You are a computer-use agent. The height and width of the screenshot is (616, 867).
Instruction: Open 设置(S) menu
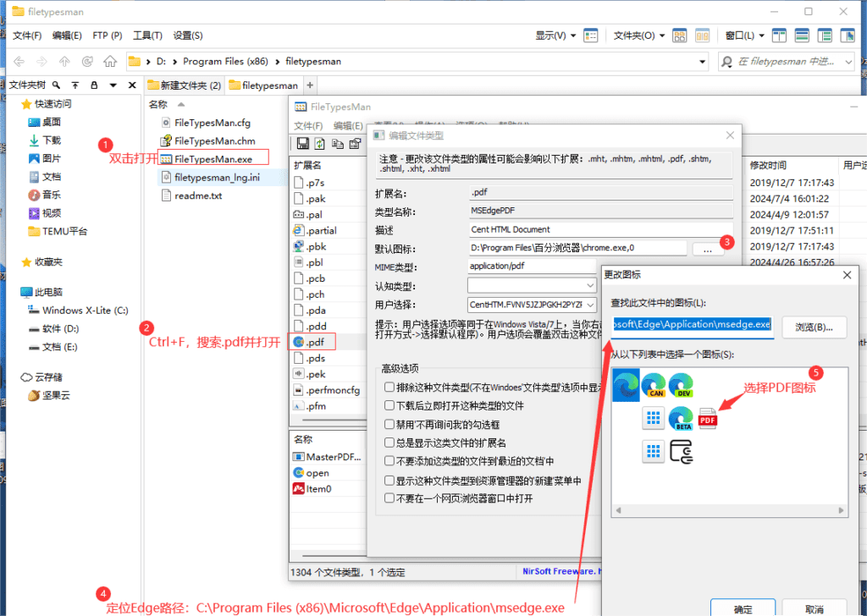point(188,36)
